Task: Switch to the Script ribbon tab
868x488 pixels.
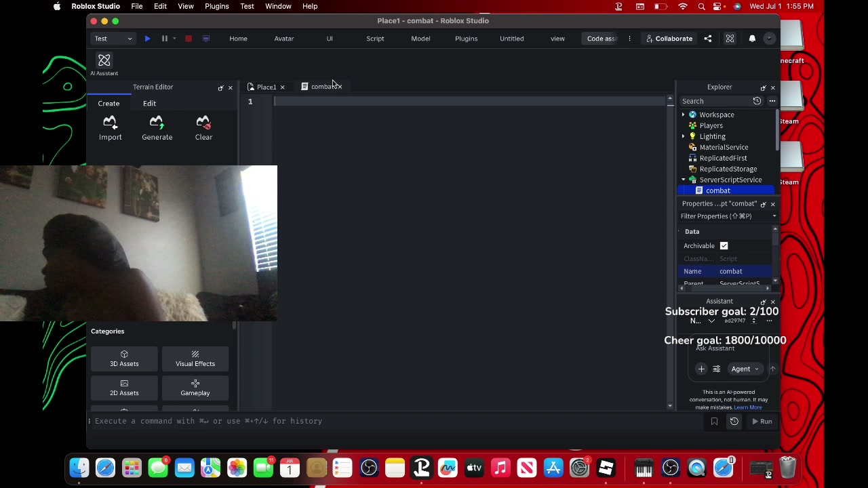Action: tap(375, 39)
